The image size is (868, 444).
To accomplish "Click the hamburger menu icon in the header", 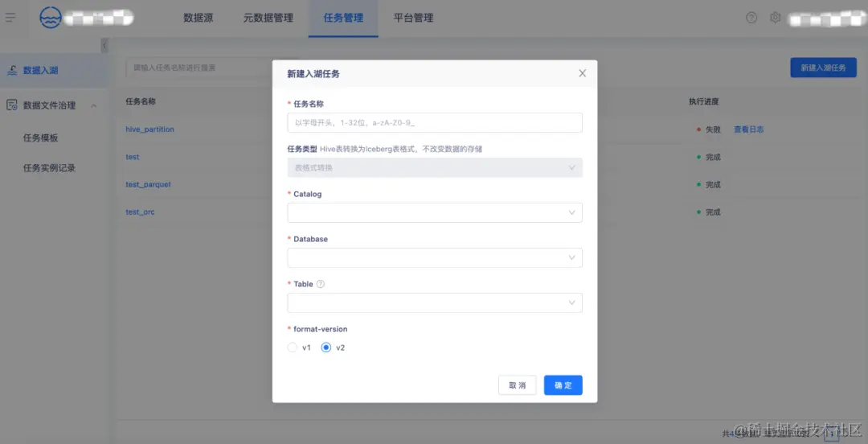I will coord(10,18).
